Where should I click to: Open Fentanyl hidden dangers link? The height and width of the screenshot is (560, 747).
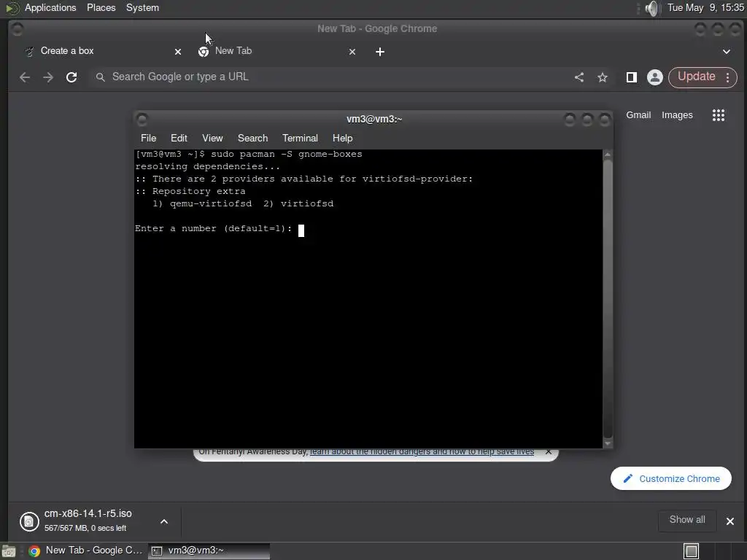click(x=422, y=451)
